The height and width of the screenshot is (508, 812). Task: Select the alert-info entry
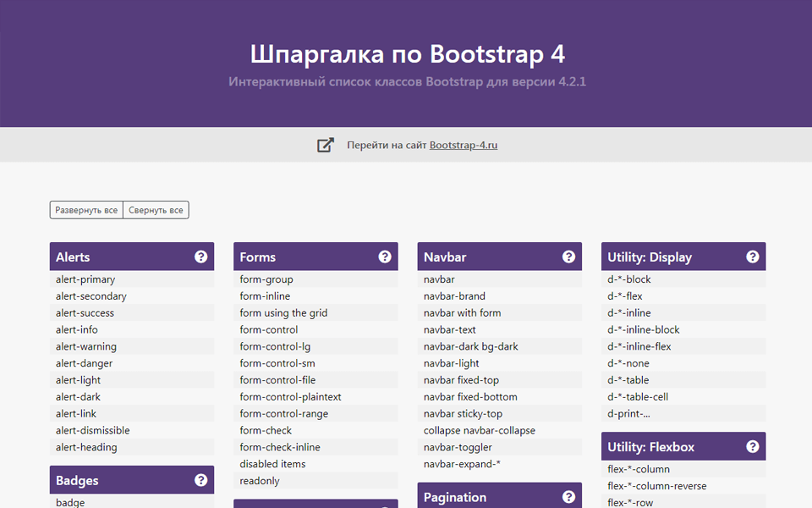(132, 329)
